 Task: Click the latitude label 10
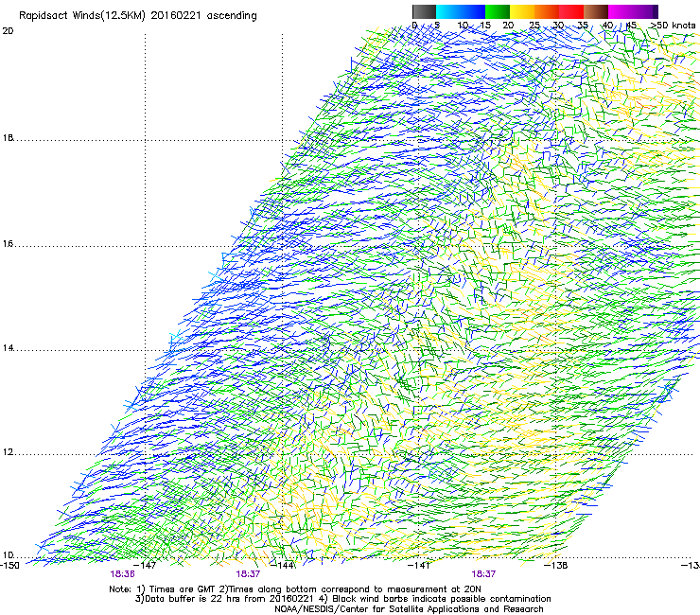8,555
